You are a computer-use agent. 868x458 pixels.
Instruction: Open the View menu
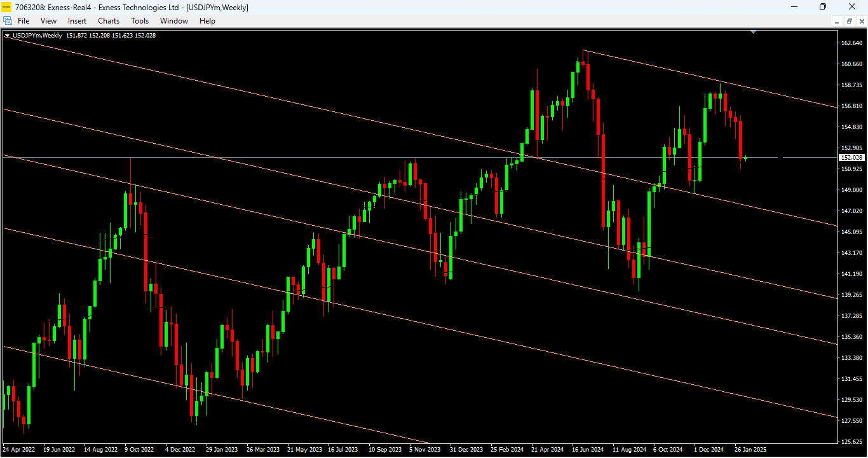tap(48, 21)
